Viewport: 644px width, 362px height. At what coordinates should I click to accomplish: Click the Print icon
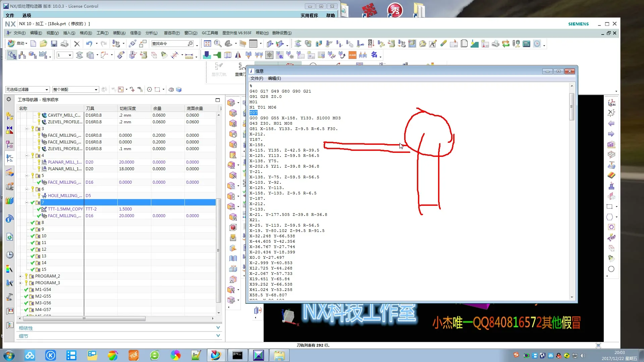[x=64, y=44]
